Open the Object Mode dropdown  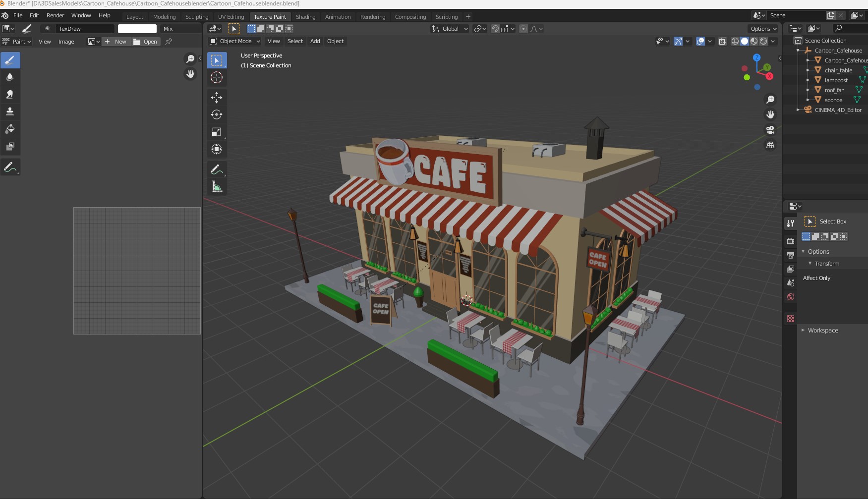click(235, 41)
